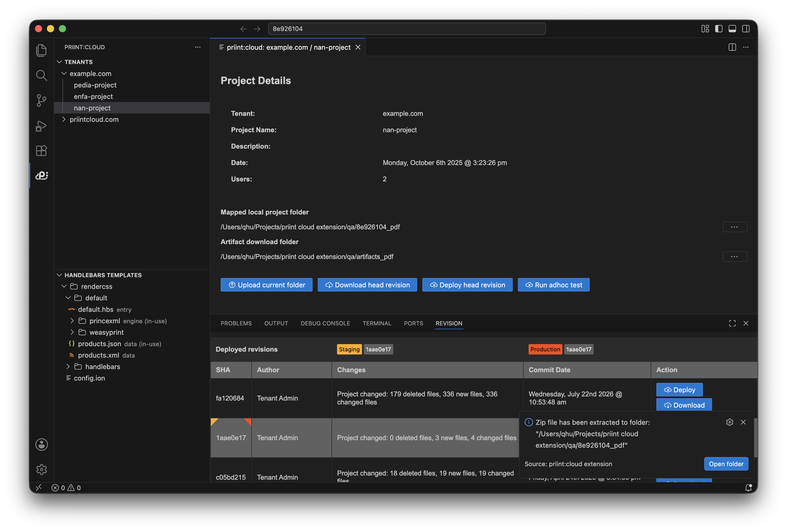Go back with navigation arrow
Image resolution: width=787 pixels, height=532 pixels.
[x=244, y=29]
